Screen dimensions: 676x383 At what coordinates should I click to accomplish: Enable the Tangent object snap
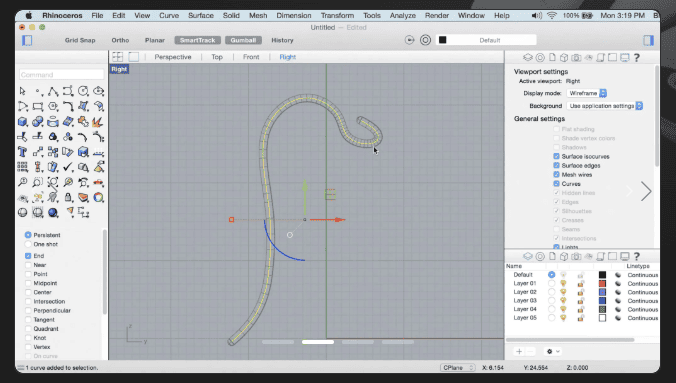(28, 320)
